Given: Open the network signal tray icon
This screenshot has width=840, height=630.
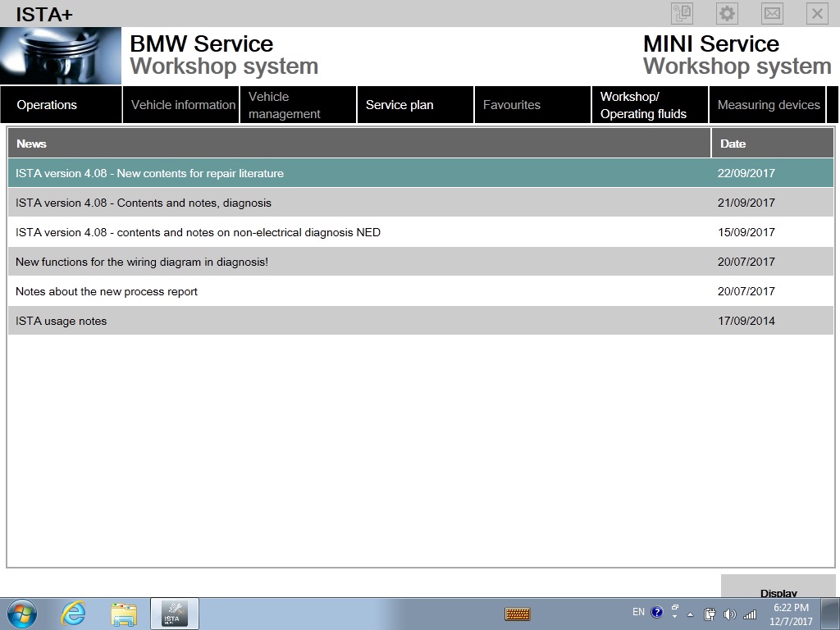Looking at the screenshot, I should click(x=750, y=614).
